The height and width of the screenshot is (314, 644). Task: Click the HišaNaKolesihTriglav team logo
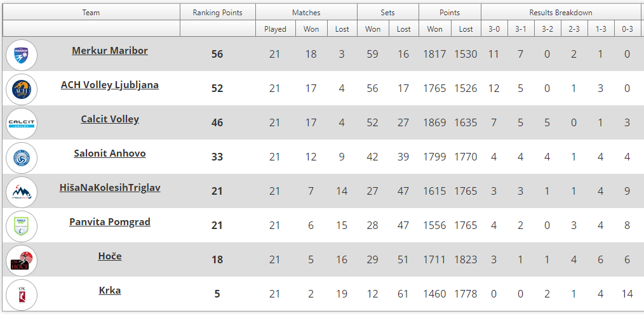pyautogui.click(x=22, y=192)
